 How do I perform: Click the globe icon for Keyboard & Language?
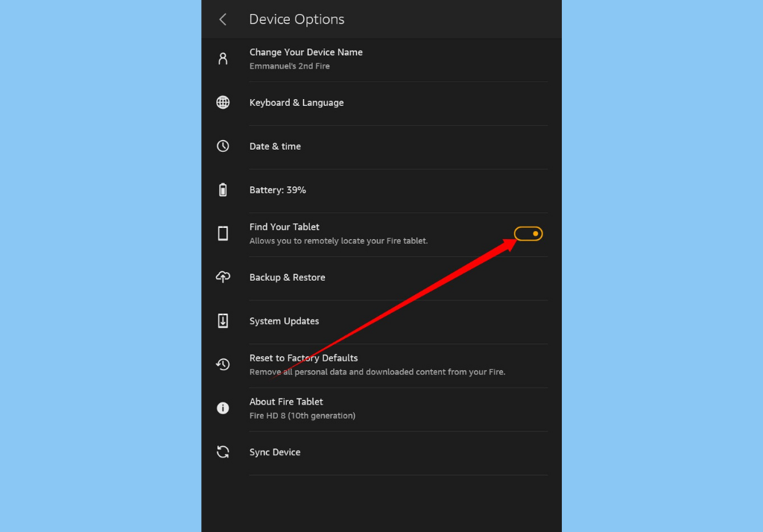click(x=223, y=102)
